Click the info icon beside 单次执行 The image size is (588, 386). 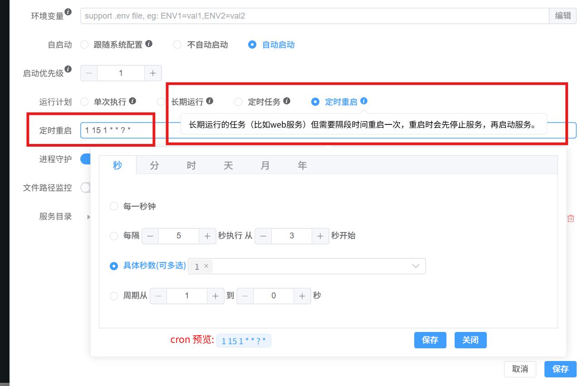(x=132, y=101)
